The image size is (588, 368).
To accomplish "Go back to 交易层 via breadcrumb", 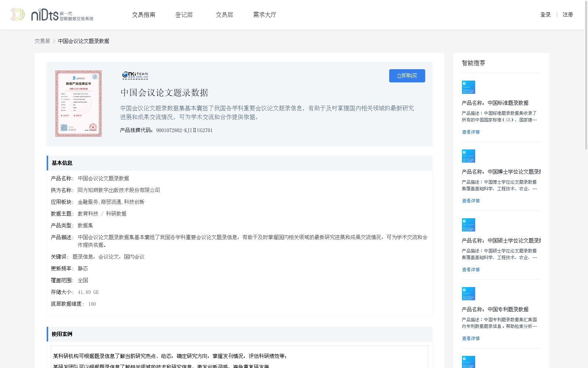I will point(42,41).
